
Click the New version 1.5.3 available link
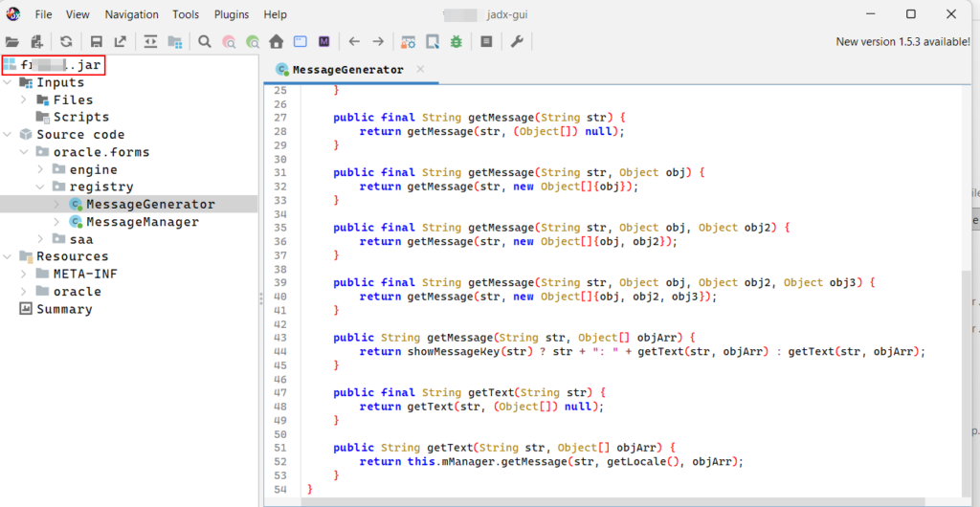click(902, 42)
